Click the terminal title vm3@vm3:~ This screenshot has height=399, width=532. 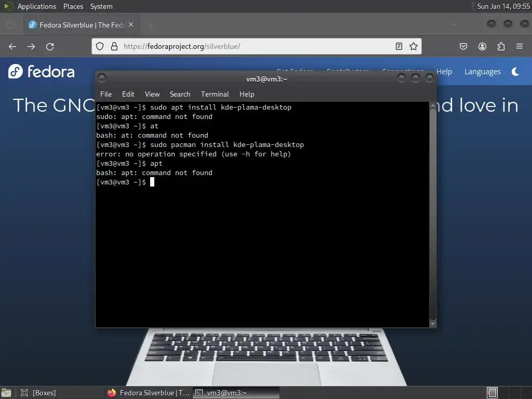click(x=267, y=79)
